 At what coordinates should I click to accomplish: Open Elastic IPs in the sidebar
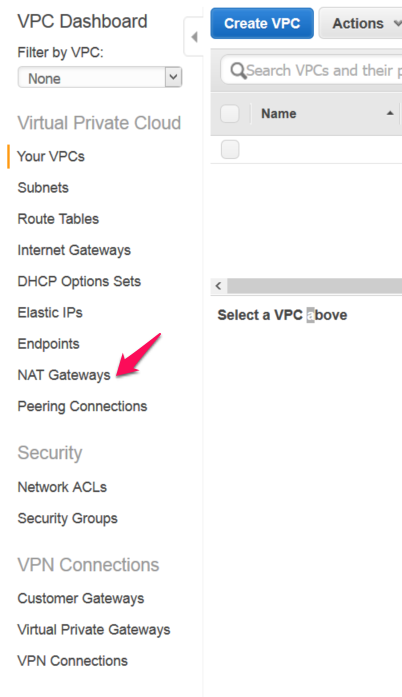point(50,312)
